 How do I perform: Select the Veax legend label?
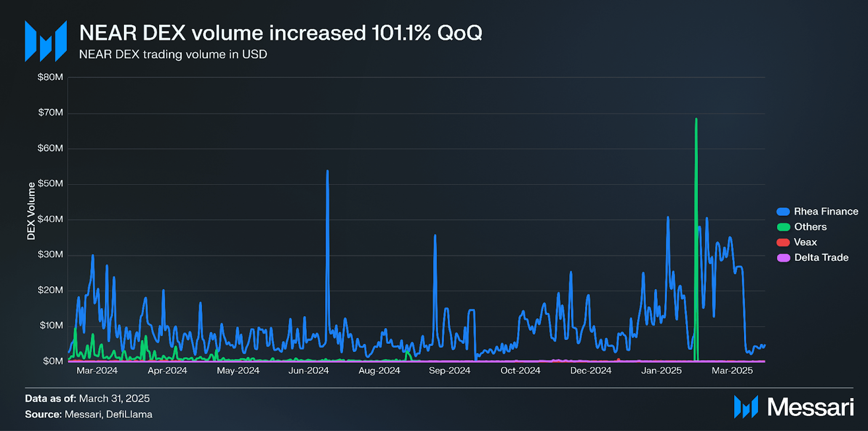805,242
